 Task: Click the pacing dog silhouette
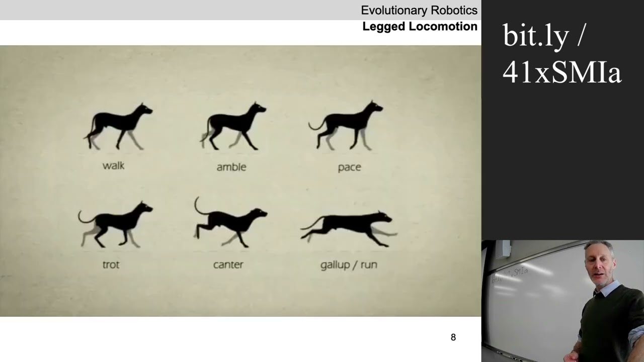[x=346, y=126]
